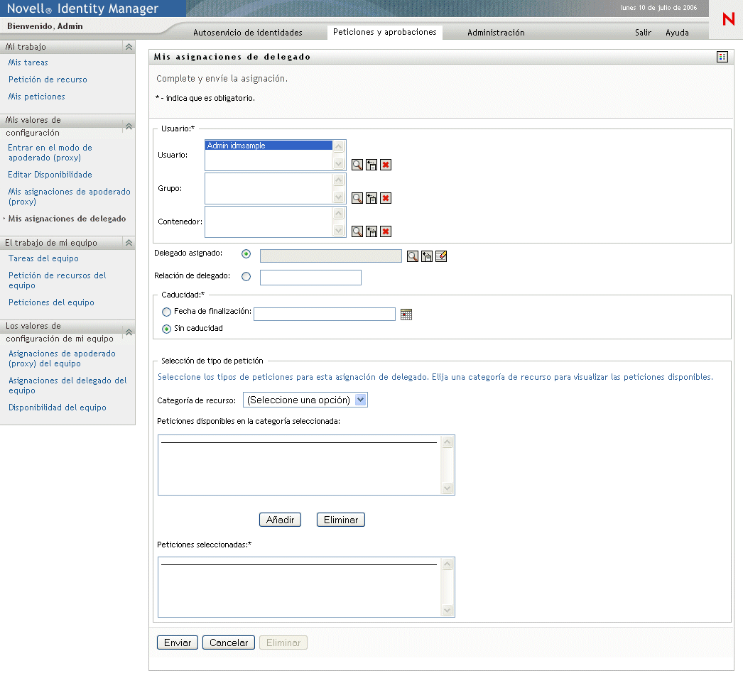Viewport: 743px width, 700px height.
Task: Click history icon beside Delegado asignado
Action: click(427, 256)
